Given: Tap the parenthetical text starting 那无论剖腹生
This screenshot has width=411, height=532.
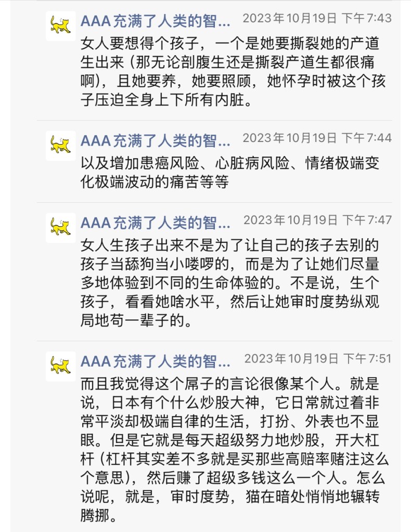Looking at the screenshot, I should point(250,63).
